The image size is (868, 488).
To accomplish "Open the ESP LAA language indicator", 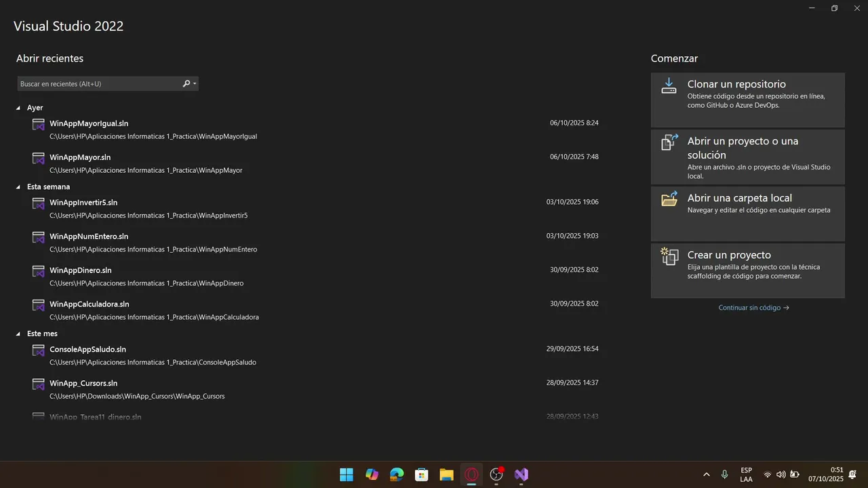I will pyautogui.click(x=746, y=474).
